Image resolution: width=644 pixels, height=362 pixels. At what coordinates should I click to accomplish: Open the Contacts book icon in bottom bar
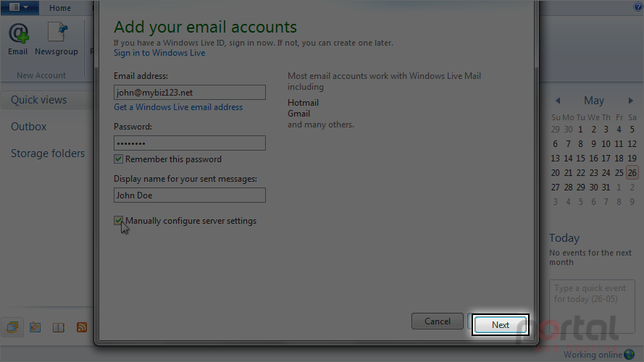click(x=59, y=327)
